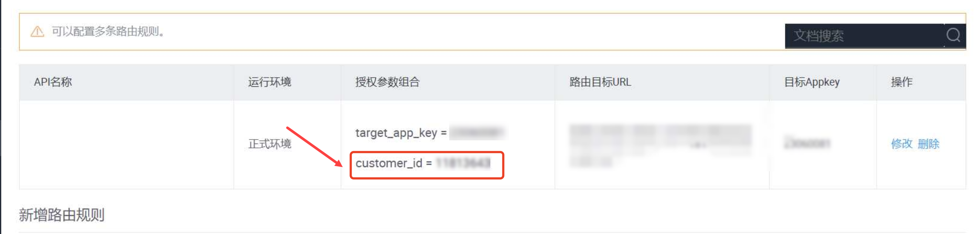
Task: Select the 运行环境 column header
Action: click(269, 82)
